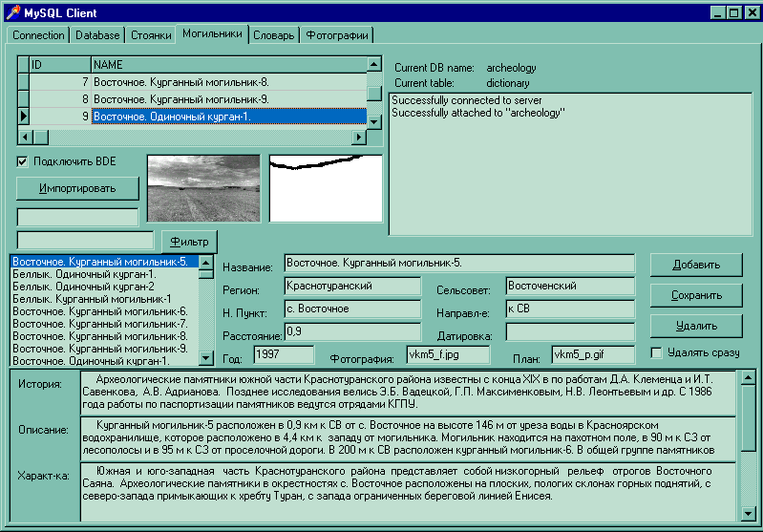Click the bottom panel's scroll up arrow

point(748,377)
